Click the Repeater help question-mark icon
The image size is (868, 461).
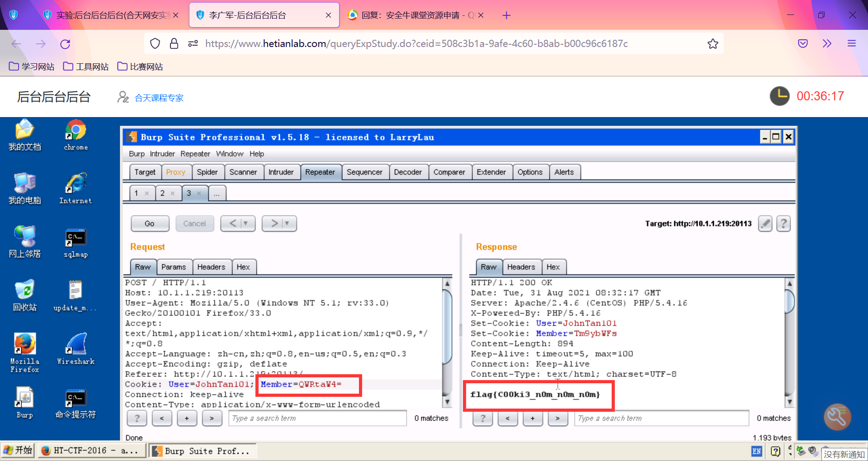pos(783,223)
